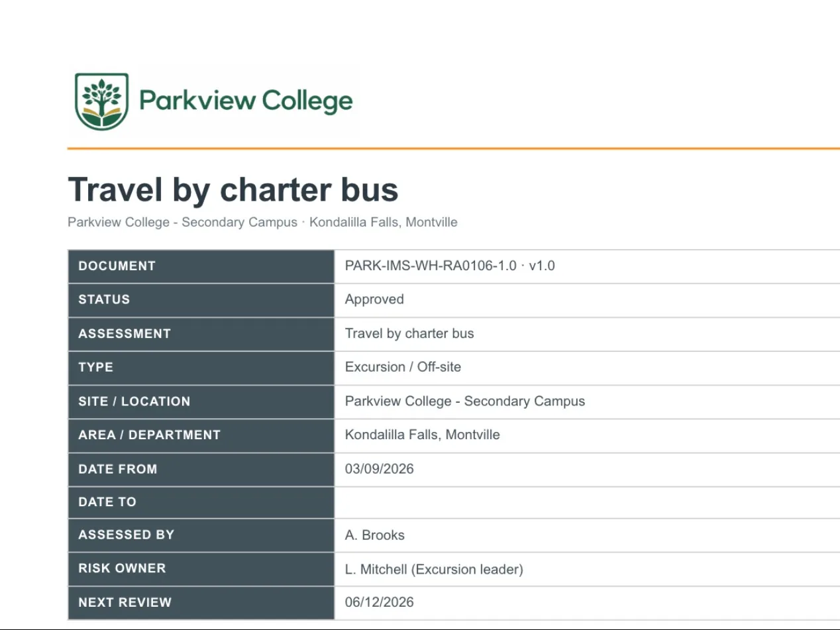Click the DOCUMENT header cell
The height and width of the screenshot is (630, 840).
[x=201, y=266]
